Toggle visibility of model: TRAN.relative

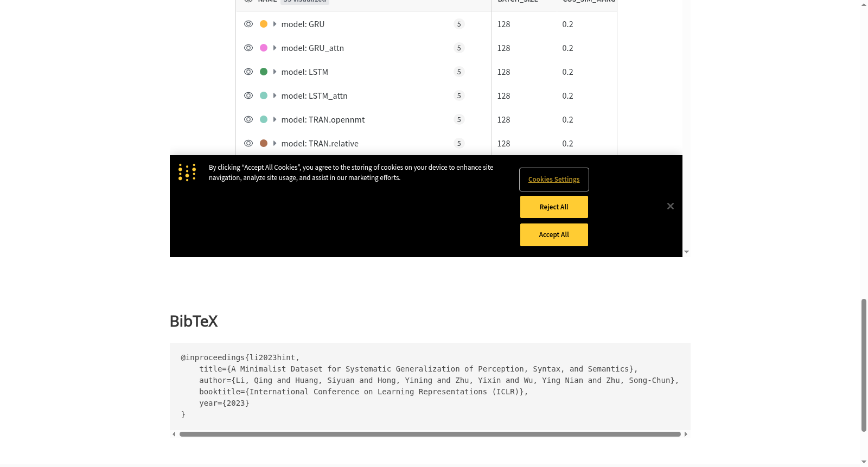click(x=248, y=143)
